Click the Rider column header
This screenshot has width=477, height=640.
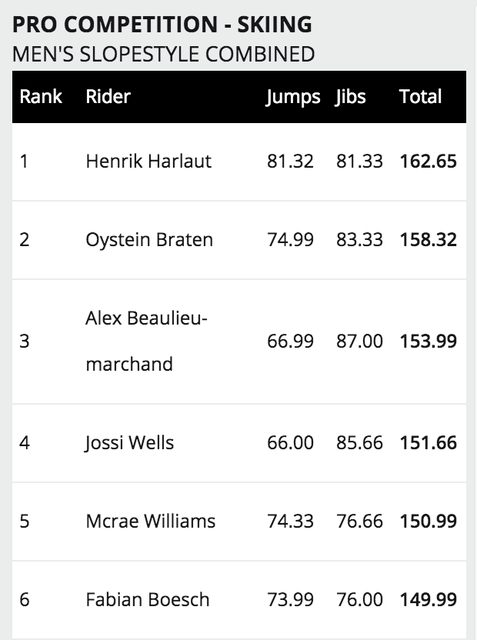tap(108, 97)
